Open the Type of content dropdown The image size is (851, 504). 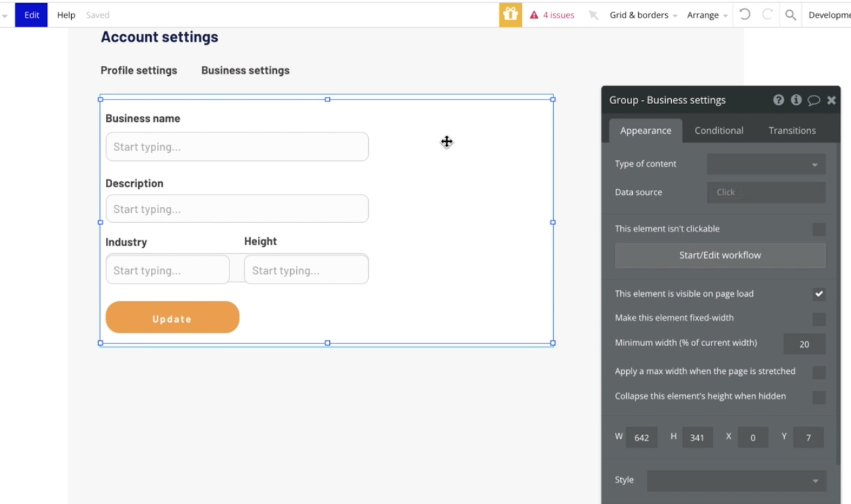pos(766,164)
